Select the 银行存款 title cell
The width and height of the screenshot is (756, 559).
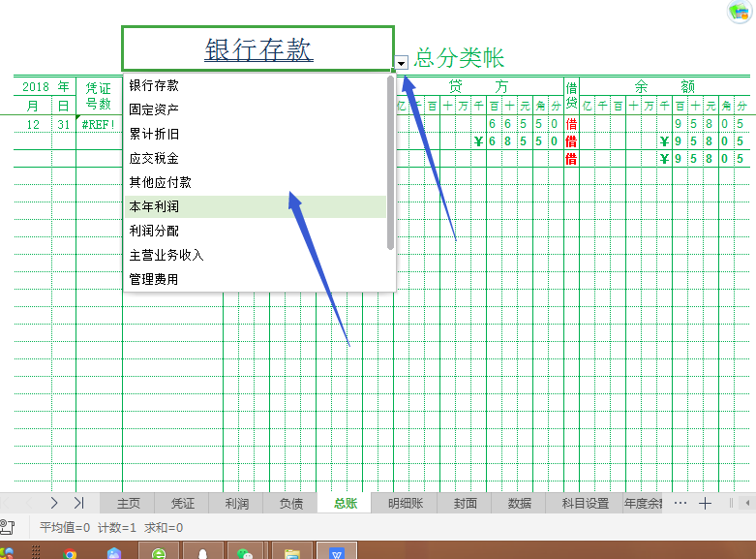pyautogui.click(x=257, y=48)
